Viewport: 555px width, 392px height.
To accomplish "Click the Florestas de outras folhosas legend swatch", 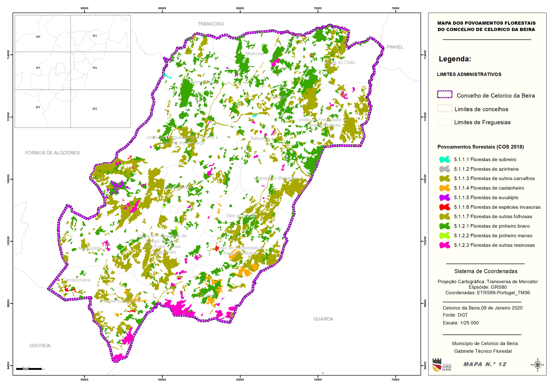I will coord(445,216).
